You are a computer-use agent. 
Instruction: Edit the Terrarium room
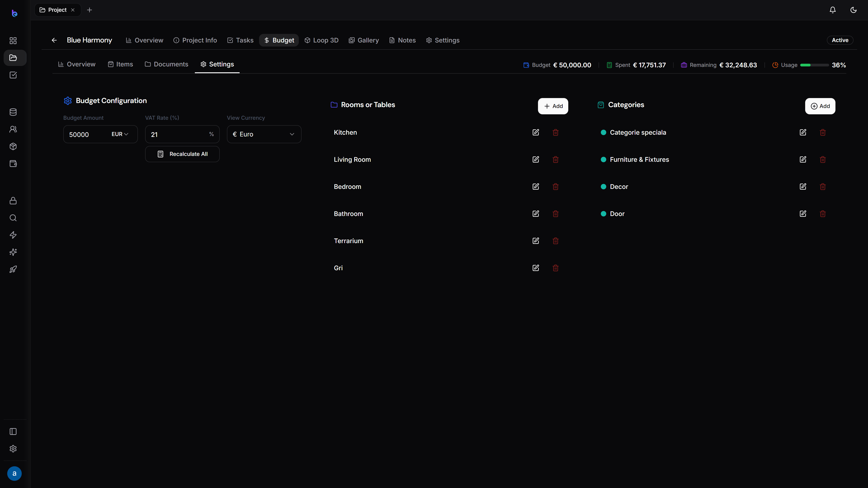pos(536,241)
